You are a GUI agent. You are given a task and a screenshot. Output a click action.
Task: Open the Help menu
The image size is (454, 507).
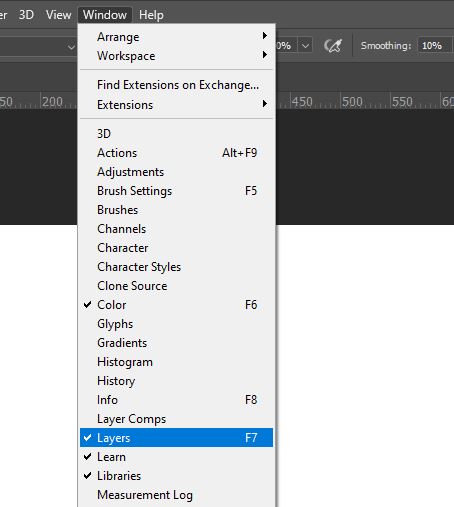click(151, 15)
